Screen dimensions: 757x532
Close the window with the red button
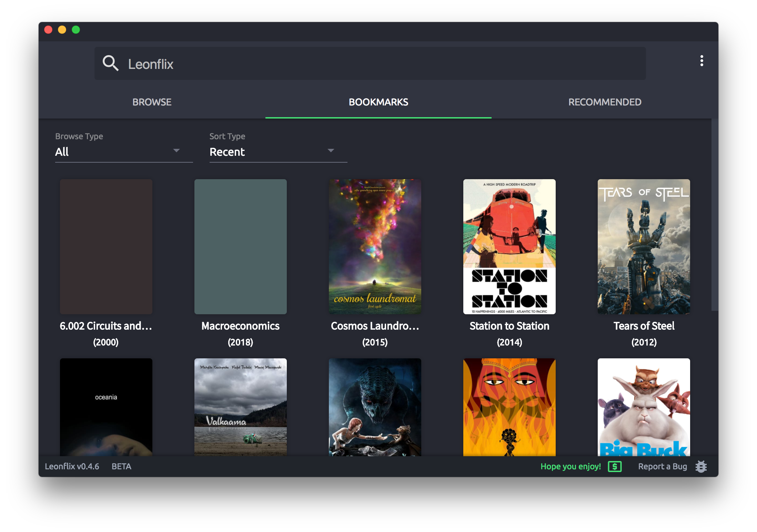point(48,30)
